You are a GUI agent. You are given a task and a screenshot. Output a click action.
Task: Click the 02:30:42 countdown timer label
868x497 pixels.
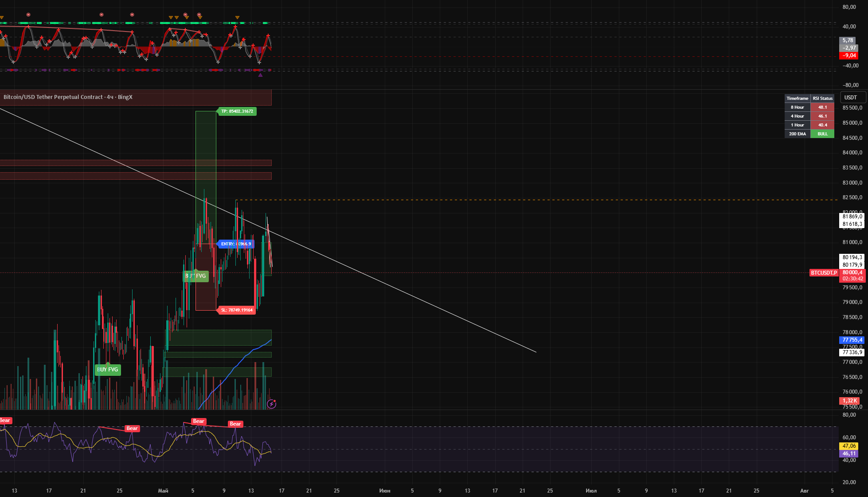coord(852,279)
